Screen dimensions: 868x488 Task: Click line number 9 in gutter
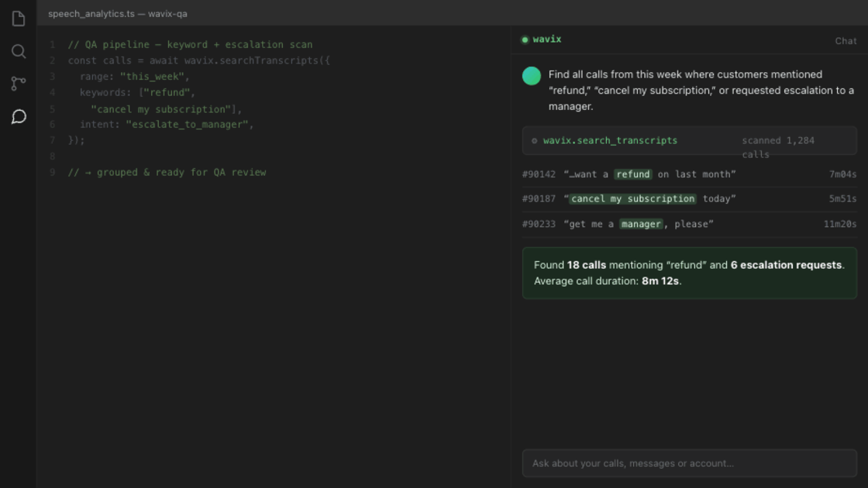tap(52, 173)
